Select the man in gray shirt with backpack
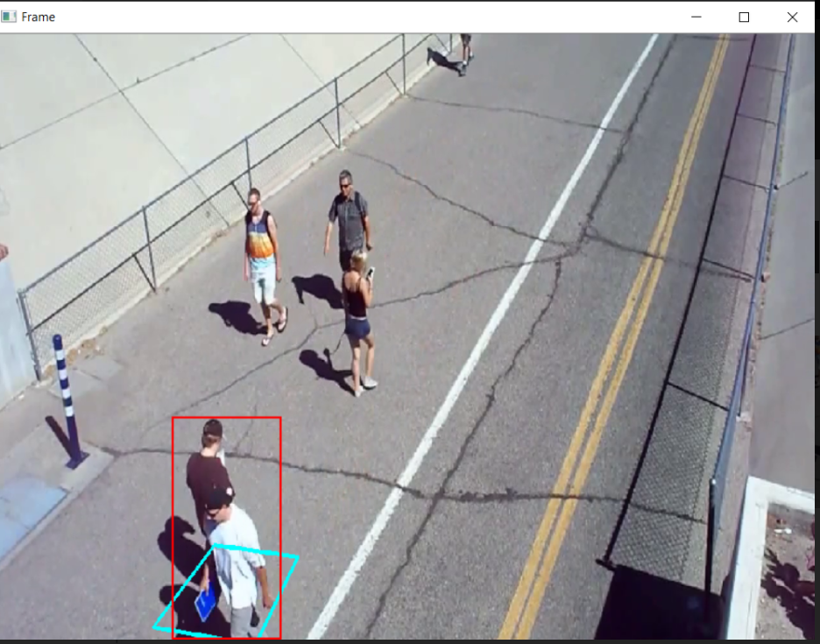This screenshot has height=644, width=820. pos(350,219)
